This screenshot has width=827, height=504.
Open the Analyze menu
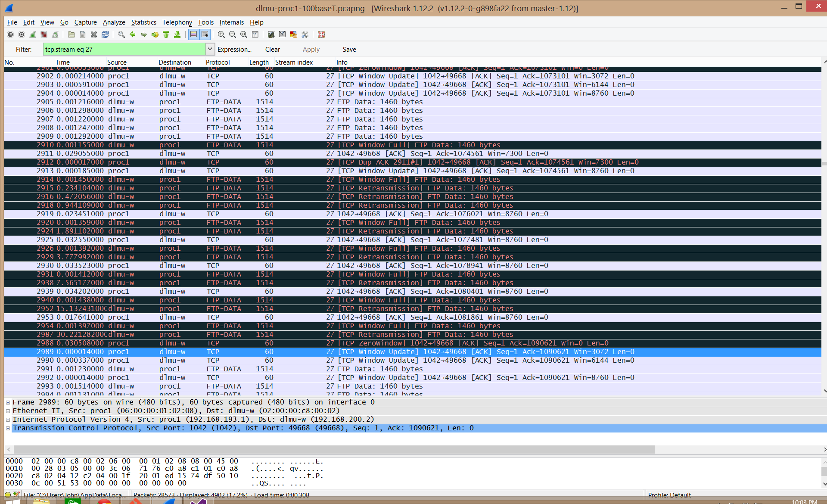114,22
